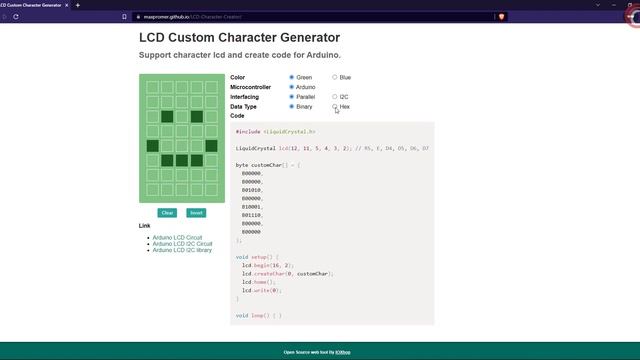The height and width of the screenshot is (360, 640).
Task: Open the IOXhop link in the footer
Action: [343, 352]
